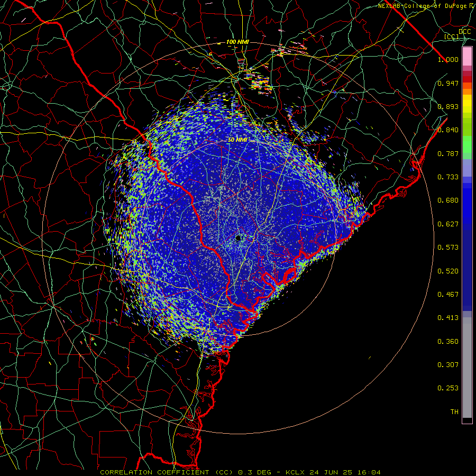The height and width of the screenshot is (476, 476).
Task: Click the 0.307 scale label
Action: pyautogui.click(x=448, y=365)
